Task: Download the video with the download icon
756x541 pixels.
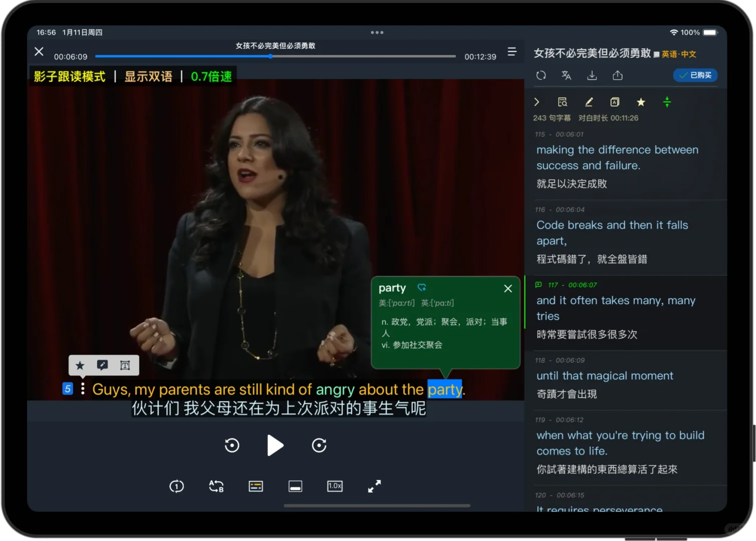Action: pyautogui.click(x=592, y=75)
